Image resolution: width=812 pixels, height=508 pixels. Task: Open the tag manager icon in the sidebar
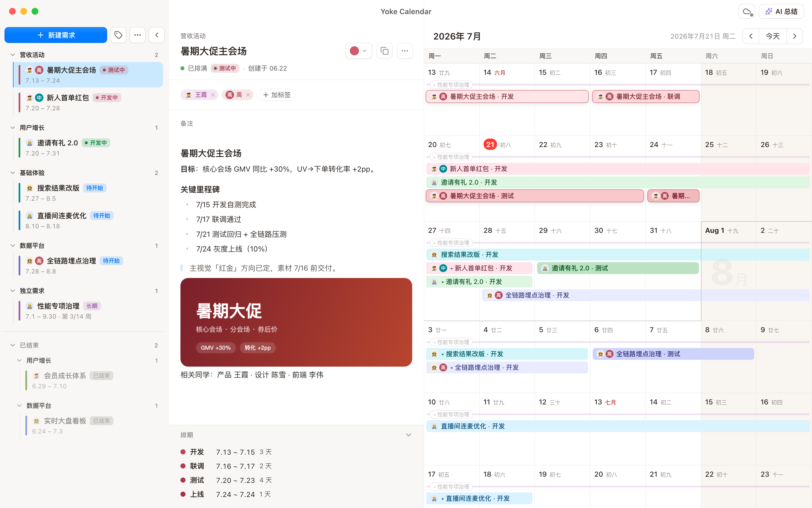(x=118, y=35)
